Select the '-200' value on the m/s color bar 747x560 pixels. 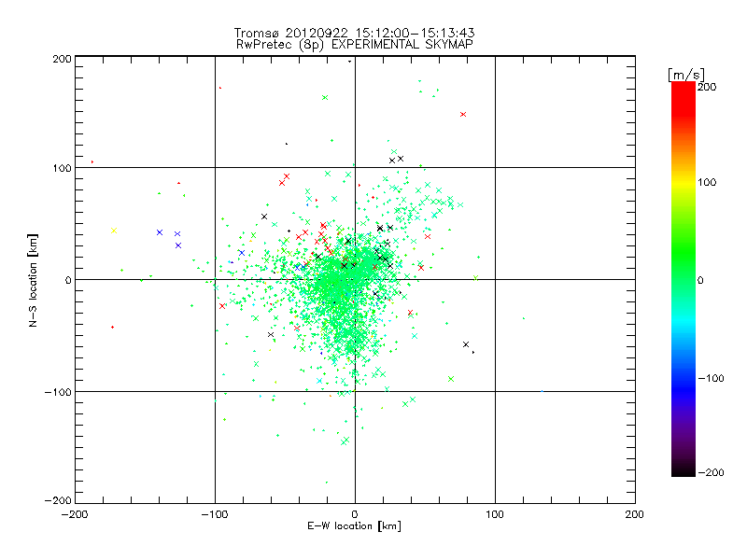pyautogui.click(x=711, y=473)
